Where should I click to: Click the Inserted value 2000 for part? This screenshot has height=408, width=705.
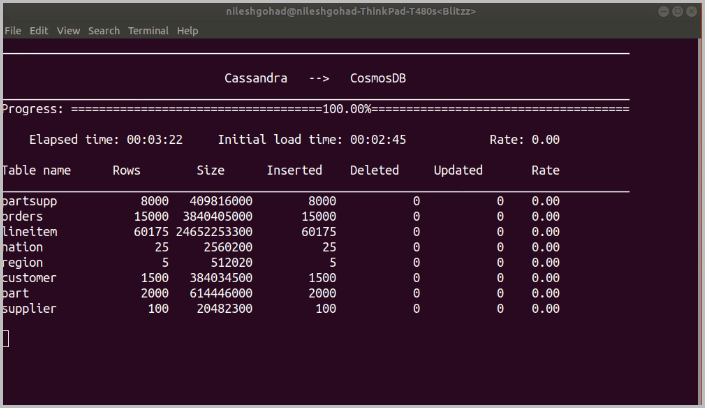click(x=322, y=293)
